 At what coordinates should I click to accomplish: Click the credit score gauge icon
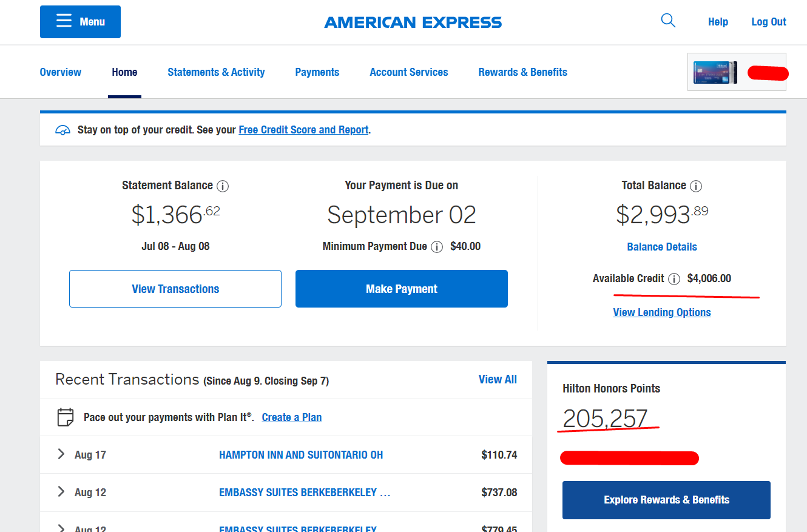pyautogui.click(x=62, y=130)
